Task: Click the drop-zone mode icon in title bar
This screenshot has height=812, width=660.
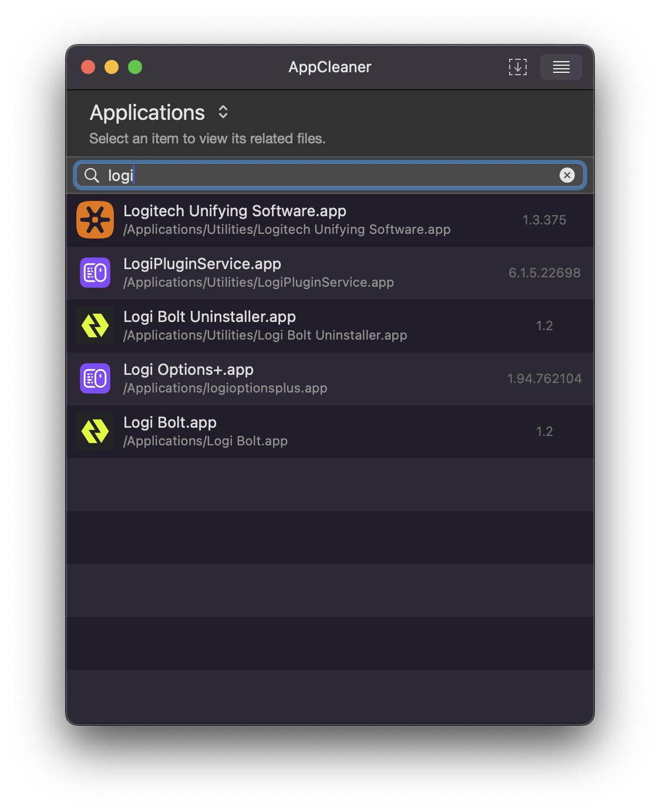Action: 517,67
